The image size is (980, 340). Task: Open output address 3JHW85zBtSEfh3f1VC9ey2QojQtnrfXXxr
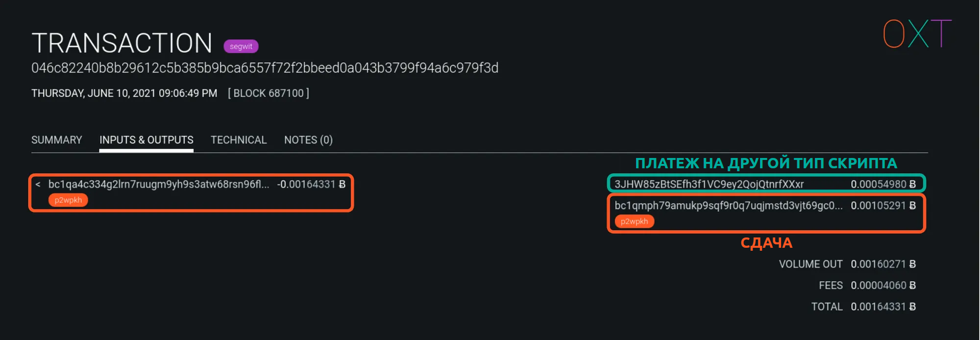coord(709,184)
